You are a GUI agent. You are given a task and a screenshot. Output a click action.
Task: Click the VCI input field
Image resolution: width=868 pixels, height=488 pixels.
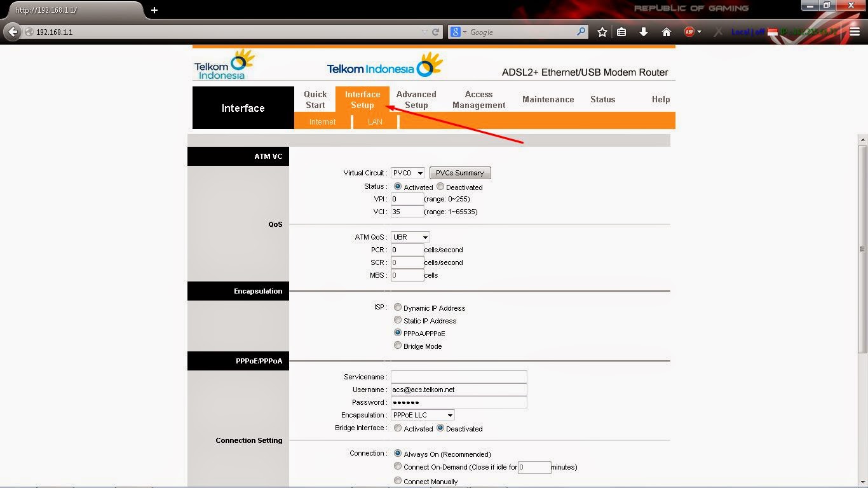[x=407, y=212]
